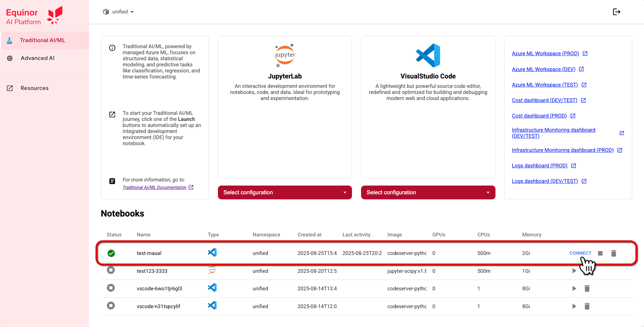Connect to the test-maual notebook
This screenshot has width=644, height=327.
[580, 253]
